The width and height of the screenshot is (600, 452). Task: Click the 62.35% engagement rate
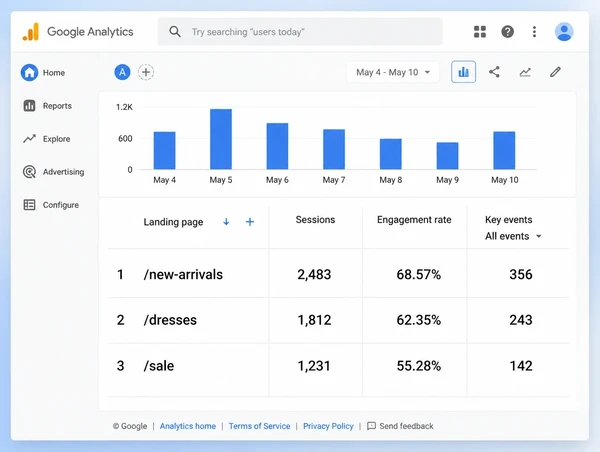[x=419, y=320]
